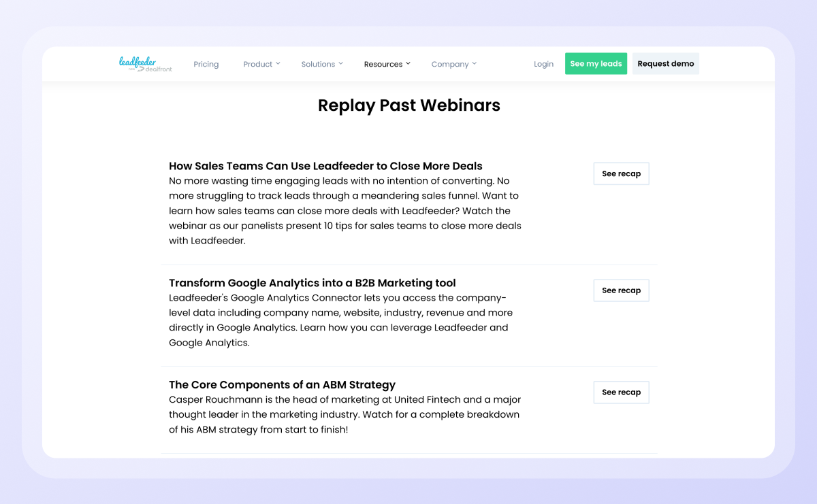Click the description starting 'No more wasting time'
The width and height of the screenshot is (817, 504).
coord(345,211)
